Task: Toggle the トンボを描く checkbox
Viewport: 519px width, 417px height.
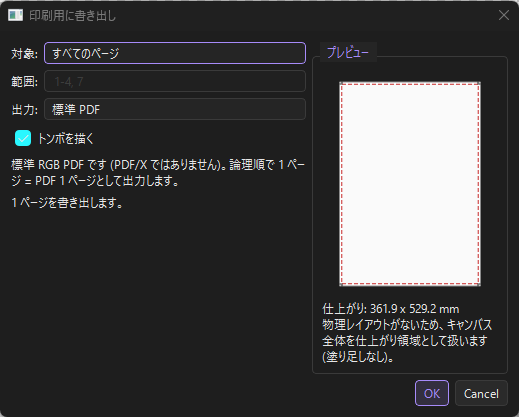Action: (23, 138)
